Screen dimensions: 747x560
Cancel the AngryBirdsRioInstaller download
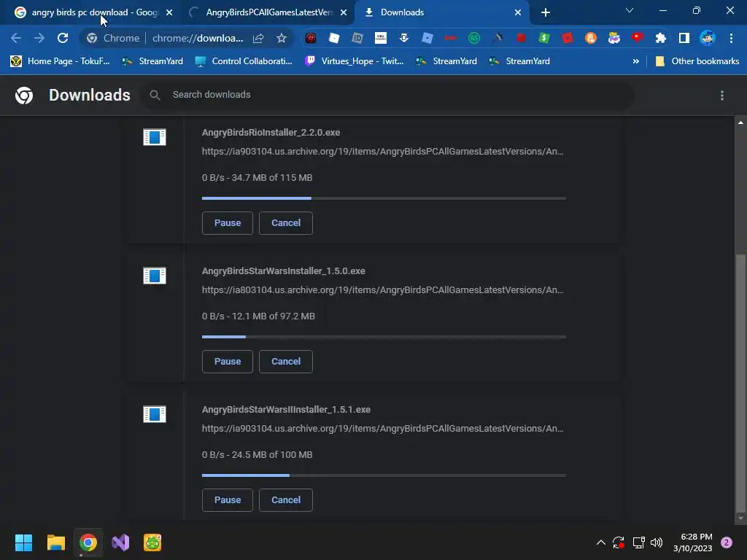click(286, 223)
